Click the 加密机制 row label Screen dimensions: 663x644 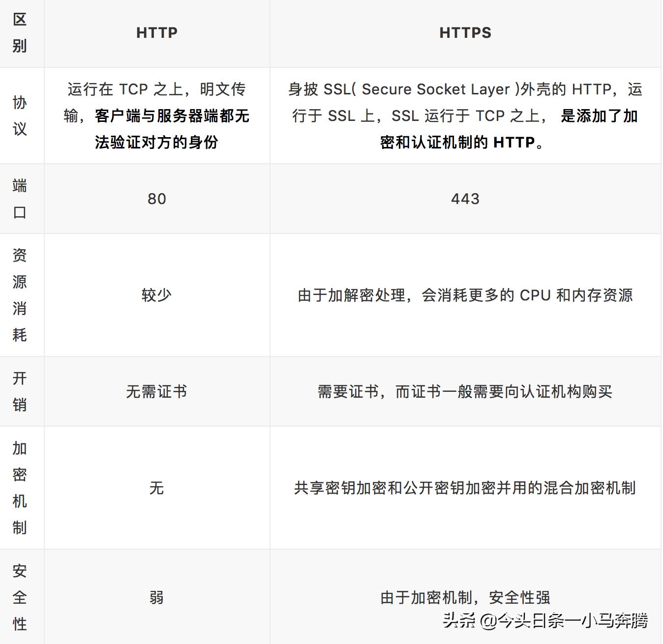click(20, 488)
